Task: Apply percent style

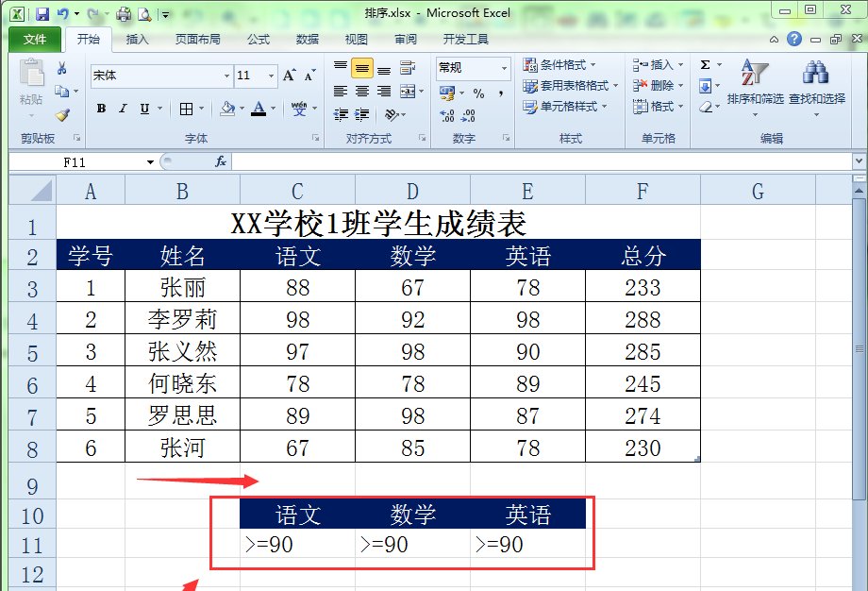Action: 479,93
